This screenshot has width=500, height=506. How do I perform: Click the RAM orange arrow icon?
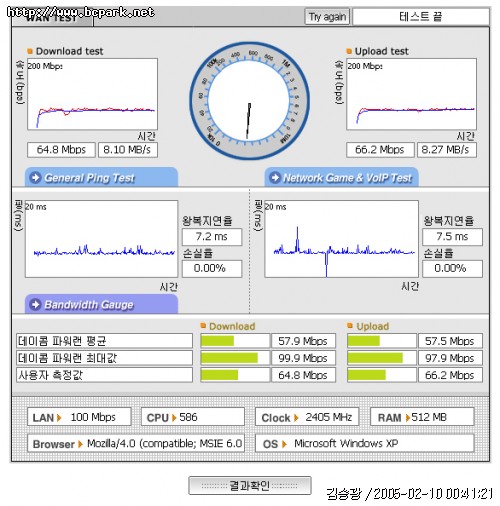[x=408, y=418]
